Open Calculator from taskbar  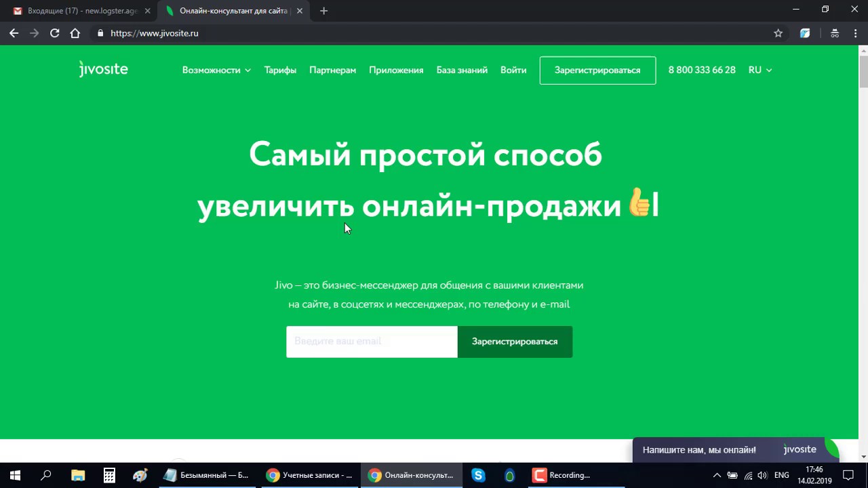pos(109,475)
